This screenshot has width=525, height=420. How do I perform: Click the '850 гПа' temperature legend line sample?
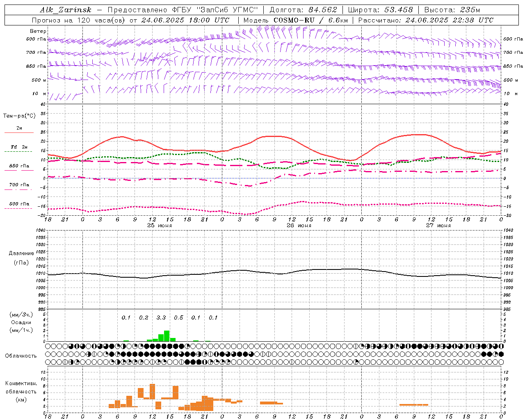[19, 170]
